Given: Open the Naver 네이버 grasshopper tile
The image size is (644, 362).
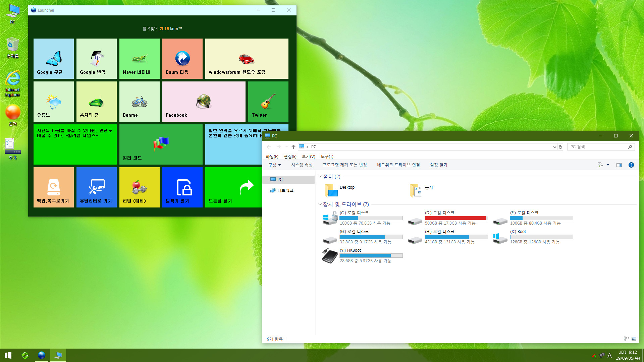Looking at the screenshot, I should [x=140, y=59].
